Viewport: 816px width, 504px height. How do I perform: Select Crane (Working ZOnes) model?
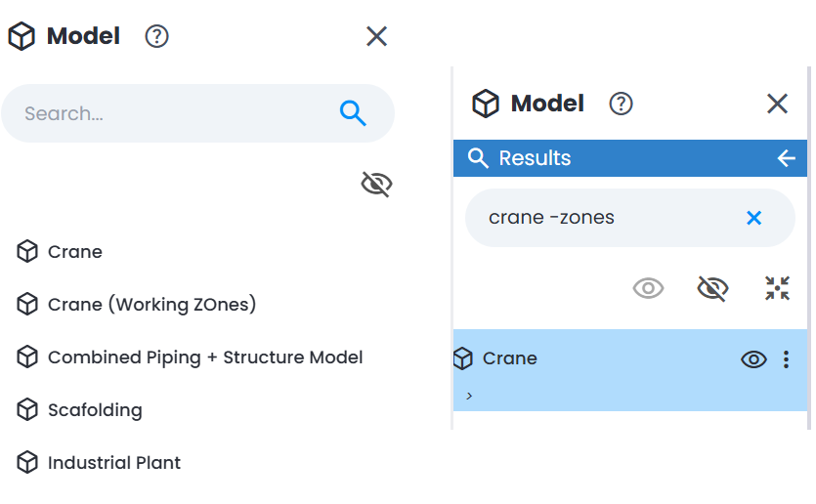point(151,305)
